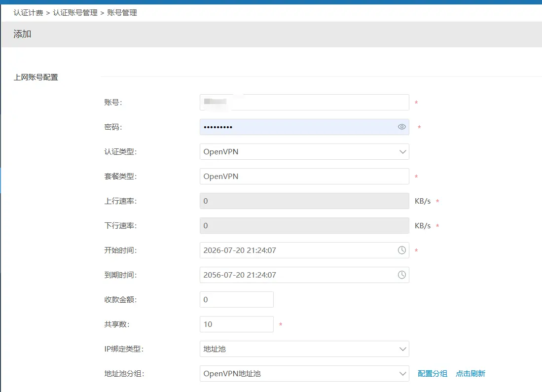Screen dimensions: 542x392
Task: Focus the 密码 password field
Action: [x=304, y=127]
